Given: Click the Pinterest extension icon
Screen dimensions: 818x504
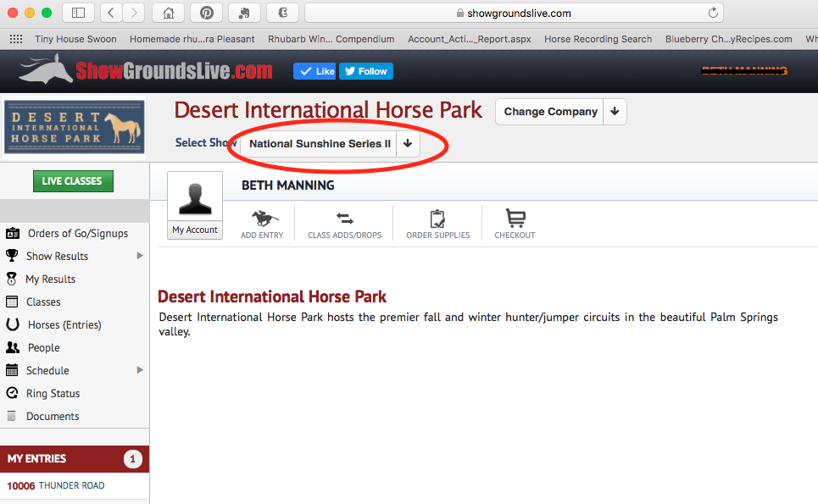Looking at the screenshot, I should 207,13.
